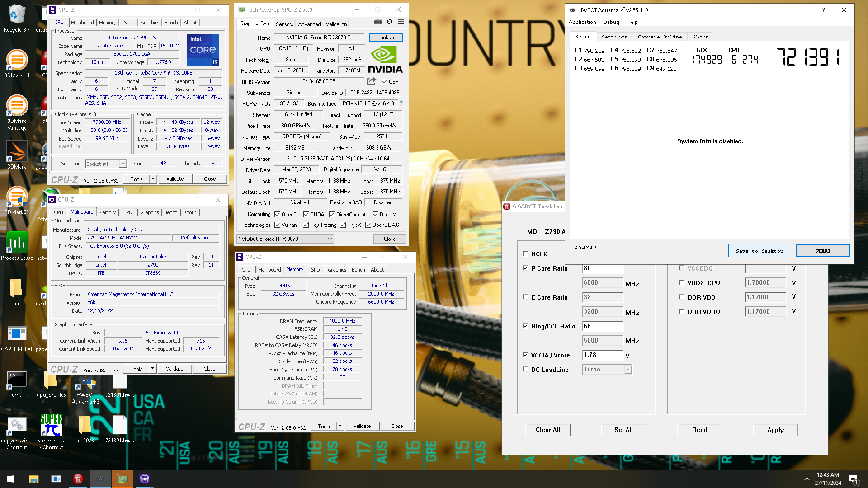Click the CPU-Z taskbar icon
The height and width of the screenshot is (488, 868).
tap(145, 479)
